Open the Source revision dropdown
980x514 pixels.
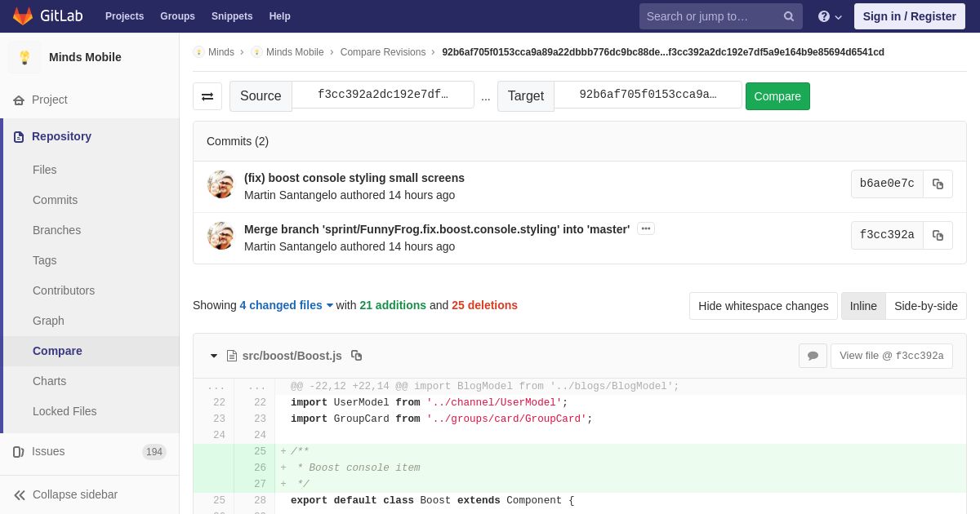point(383,95)
